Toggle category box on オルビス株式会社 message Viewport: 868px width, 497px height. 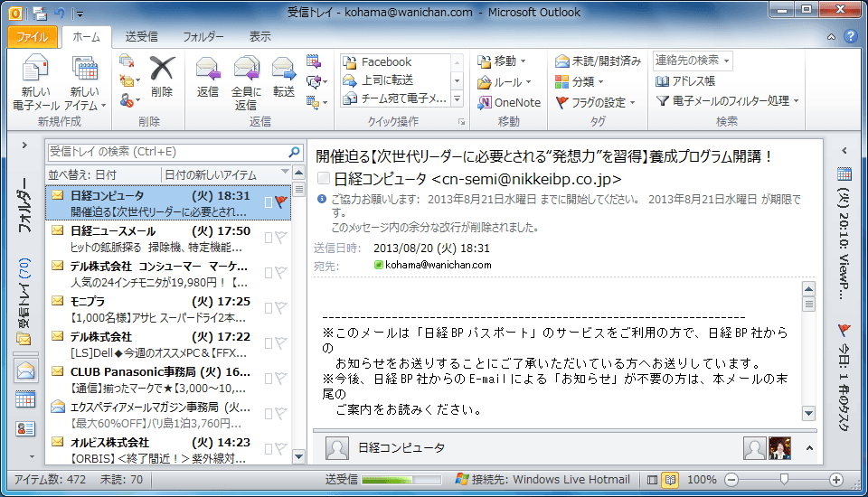click(269, 449)
